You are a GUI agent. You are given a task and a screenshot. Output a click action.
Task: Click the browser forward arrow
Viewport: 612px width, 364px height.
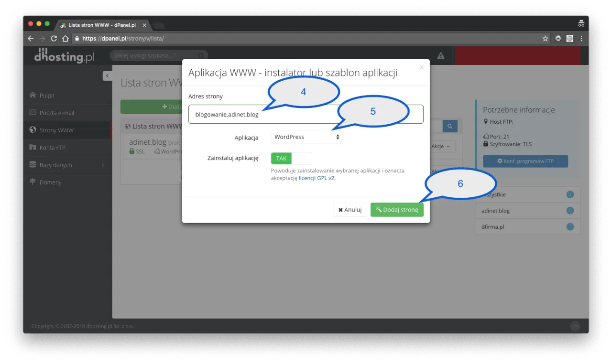click(x=42, y=39)
